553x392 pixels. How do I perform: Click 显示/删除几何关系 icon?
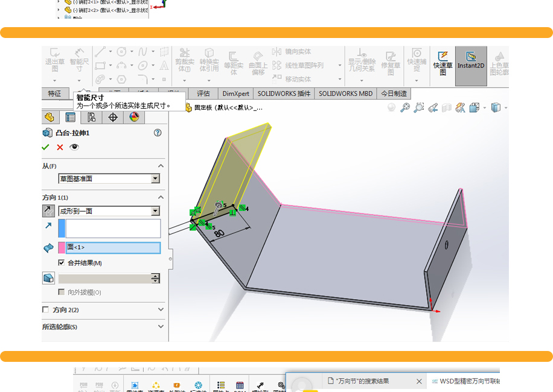point(362,53)
